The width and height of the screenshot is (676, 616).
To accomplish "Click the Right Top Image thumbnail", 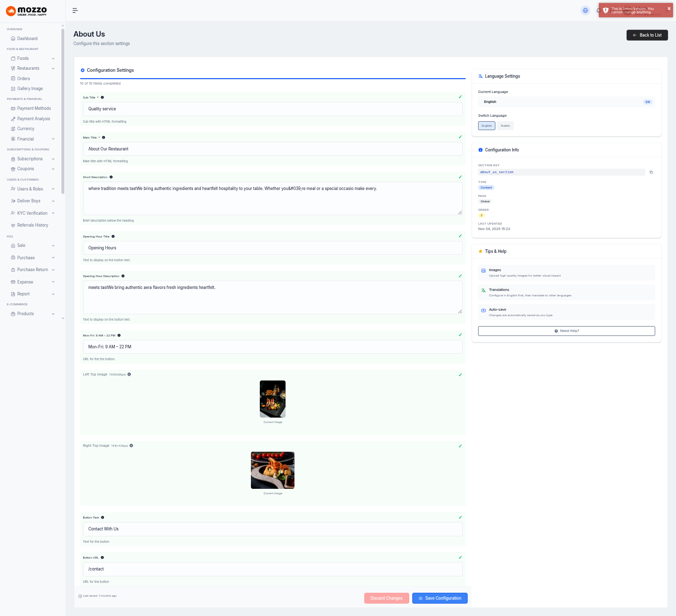I will [x=273, y=470].
